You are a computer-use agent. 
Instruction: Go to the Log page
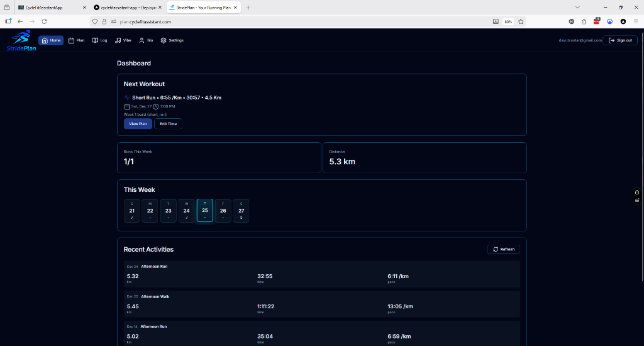pos(99,40)
